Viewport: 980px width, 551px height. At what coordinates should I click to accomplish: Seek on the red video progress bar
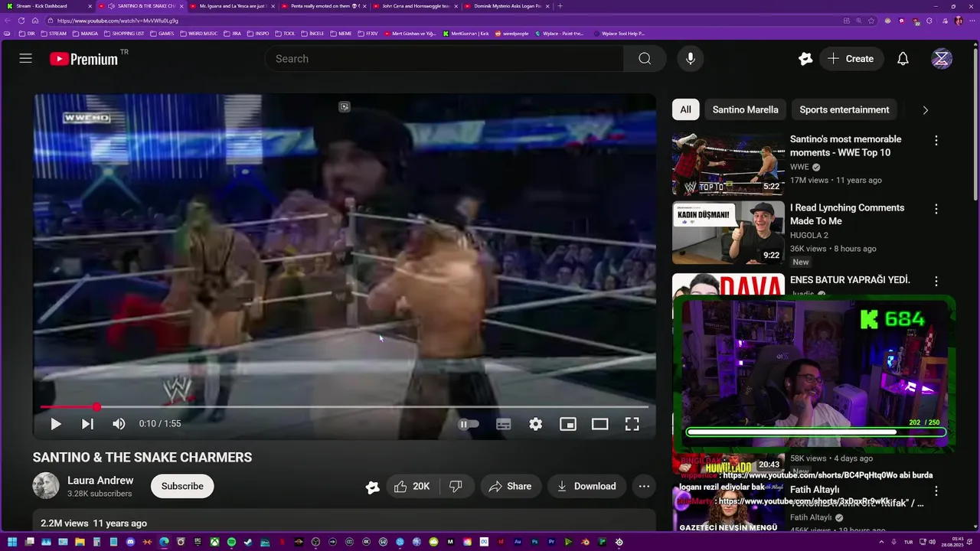[345, 407]
